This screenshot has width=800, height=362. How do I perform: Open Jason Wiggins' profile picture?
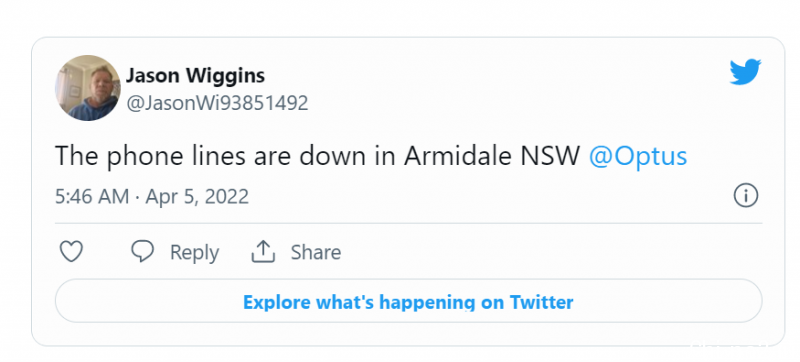coord(88,88)
